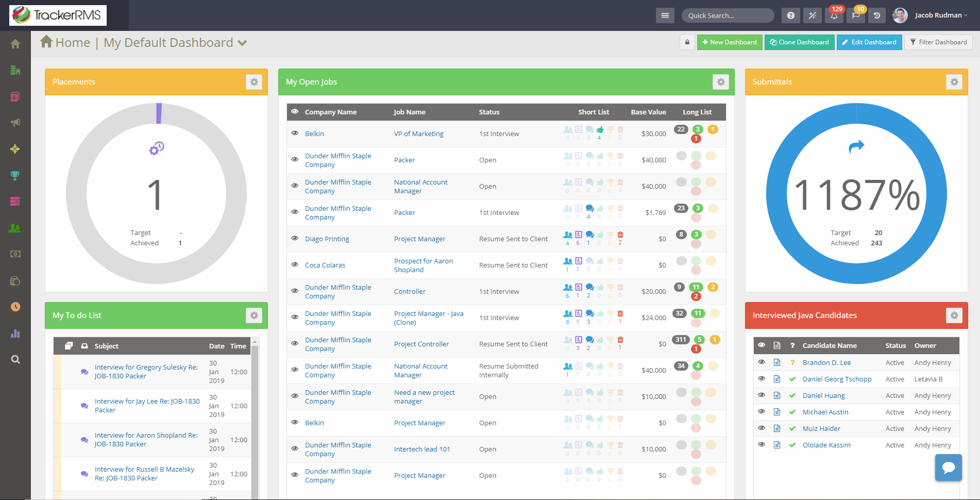This screenshot has width=980, height=500.
Task: Toggle the hamburger menu button in top bar
Action: tap(665, 15)
